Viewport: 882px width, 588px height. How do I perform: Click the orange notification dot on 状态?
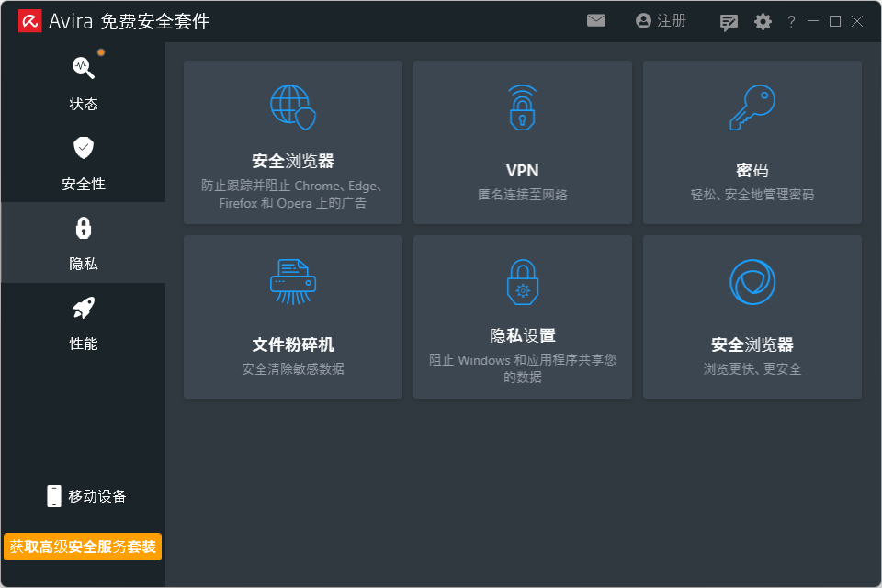pyautogui.click(x=101, y=52)
